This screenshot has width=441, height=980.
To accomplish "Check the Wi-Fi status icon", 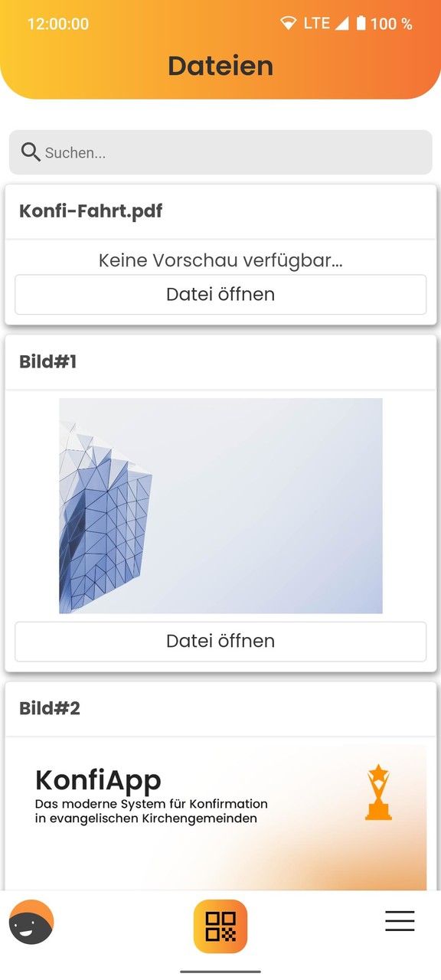I will pyautogui.click(x=288, y=23).
